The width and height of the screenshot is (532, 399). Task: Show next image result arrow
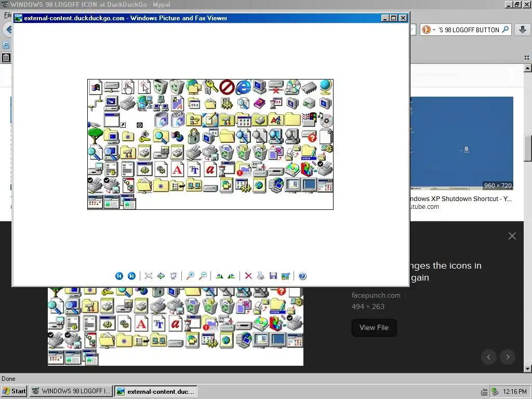[508, 357]
